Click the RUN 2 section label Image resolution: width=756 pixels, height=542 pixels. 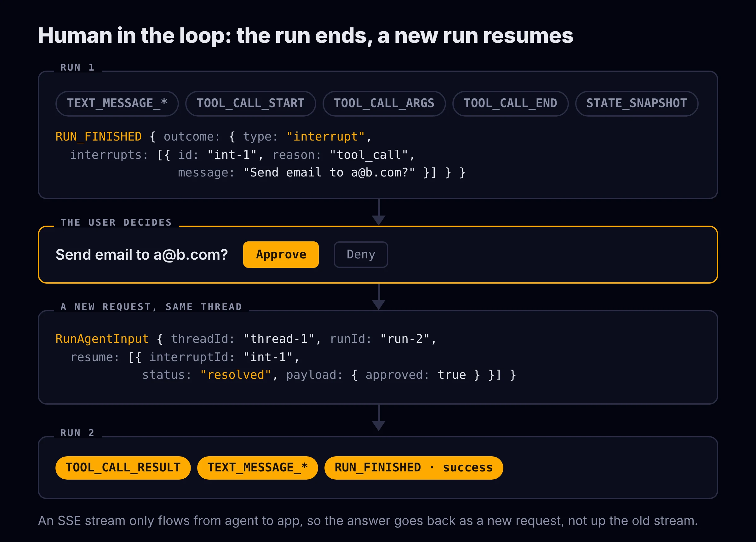(78, 433)
